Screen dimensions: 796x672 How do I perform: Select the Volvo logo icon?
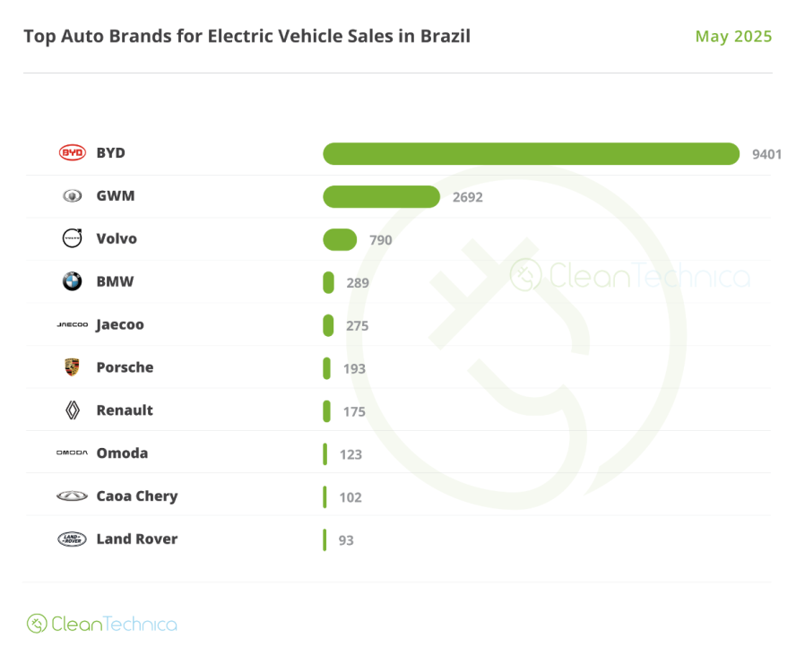[x=72, y=238]
